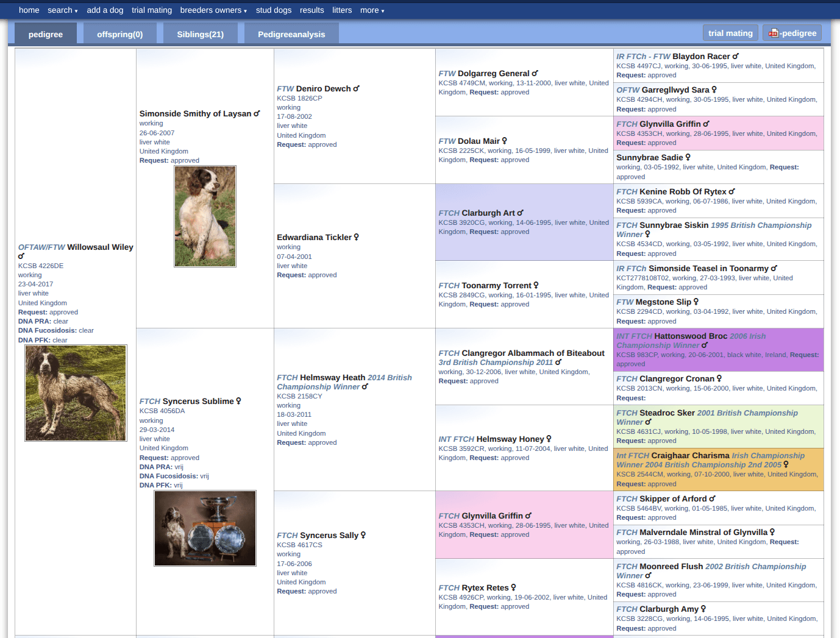
Task: Click date 07-04-2001 under Edwardiana Tickler
Action: tap(294, 257)
